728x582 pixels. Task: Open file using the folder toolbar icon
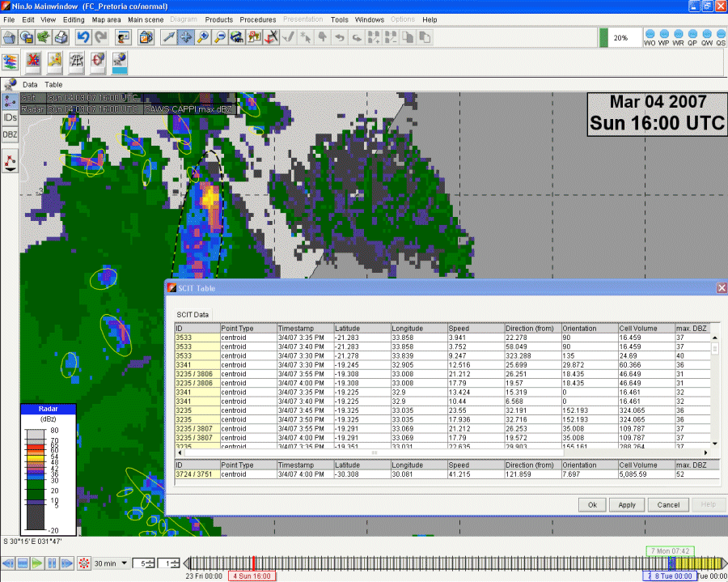click(x=9, y=37)
